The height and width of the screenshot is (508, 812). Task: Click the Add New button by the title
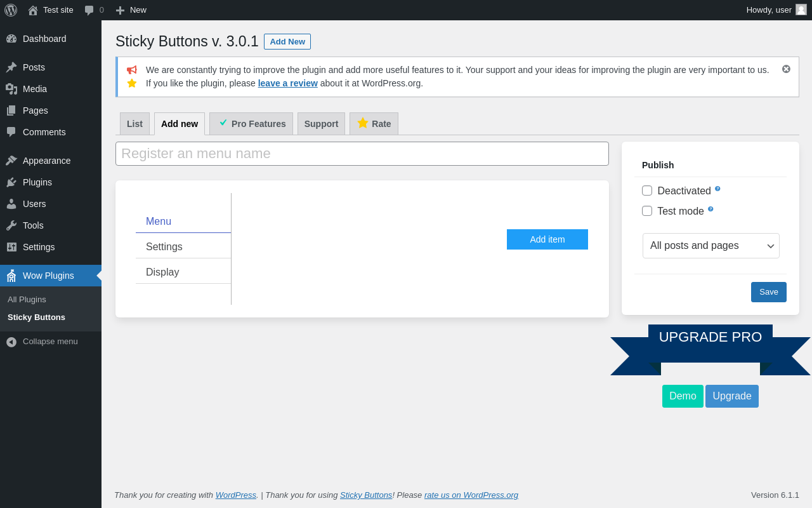(x=287, y=42)
